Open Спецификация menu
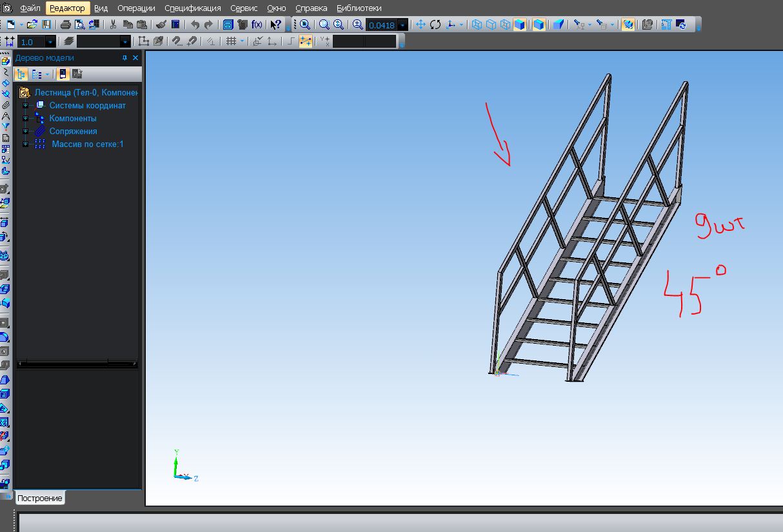The height and width of the screenshot is (532, 783). point(193,8)
